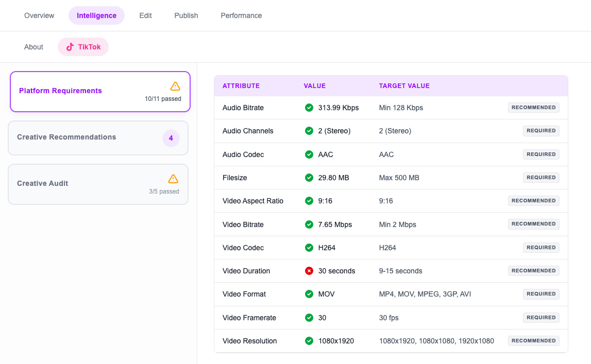Screen dimensions: 591x364
Task: Click the TikTok logo icon
Action: [x=70, y=47]
